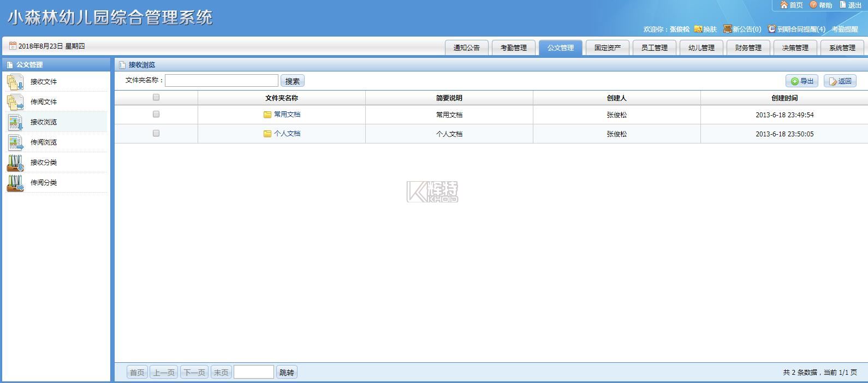Open the 个人文档 folder link
This screenshot has width=868, height=383.
tap(287, 134)
